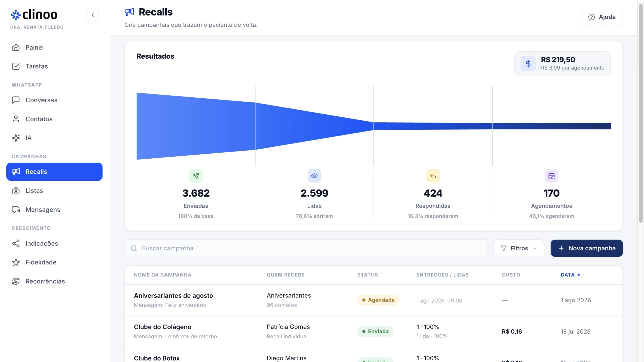This screenshot has width=644, height=362.
Task: Click the Recorrências recurring-payment icon
Action: pos(16,281)
